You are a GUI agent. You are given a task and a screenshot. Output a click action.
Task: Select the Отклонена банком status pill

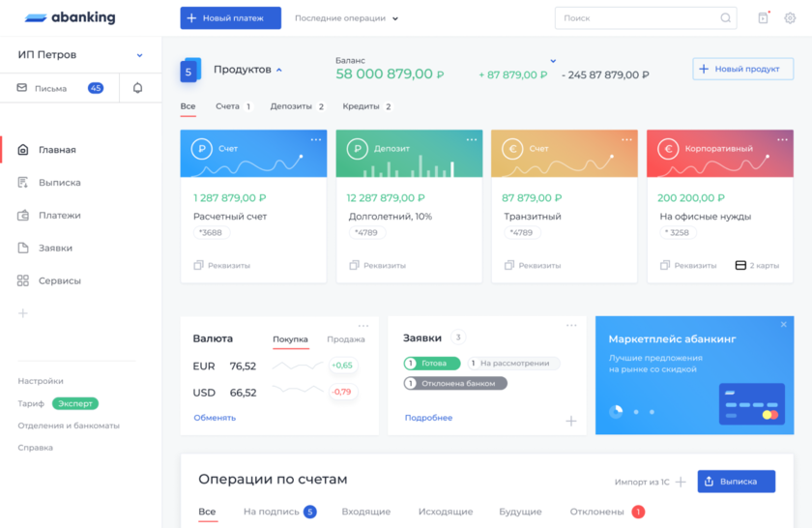(x=454, y=383)
